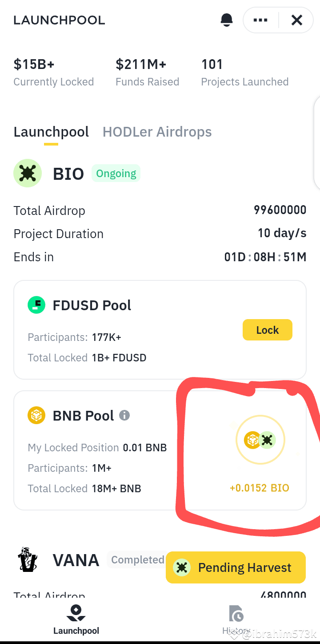The image size is (320, 644).
Task: Open History from bottom navigation
Action: (236, 620)
